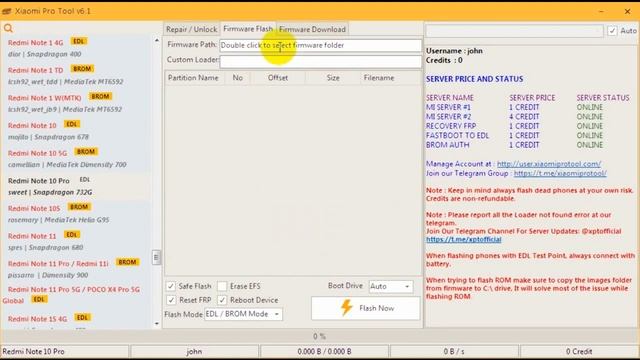Click the search magnifier icon

[x=8, y=28]
